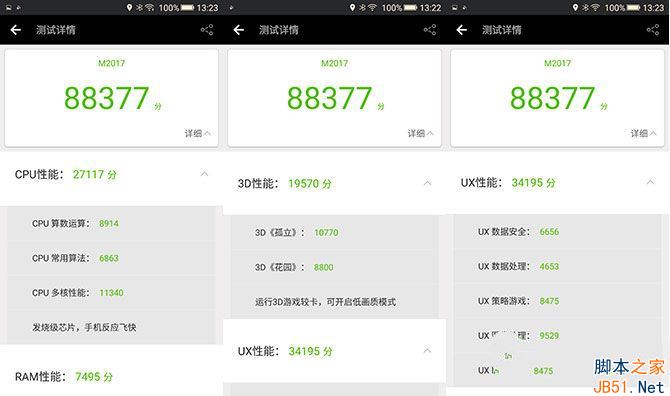The height and width of the screenshot is (396, 670).
Task: Select the CPU 多核性能 11340 row
Action: pyautogui.click(x=111, y=293)
